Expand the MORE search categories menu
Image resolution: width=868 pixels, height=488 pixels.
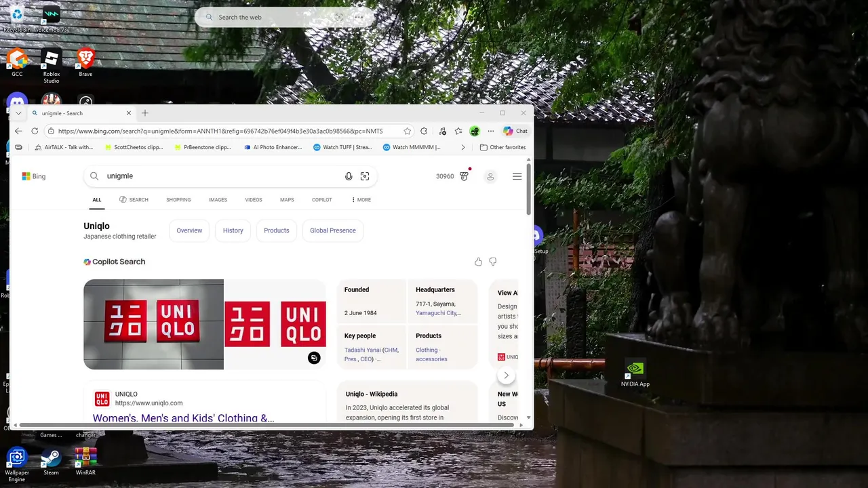[x=361, y=200]
